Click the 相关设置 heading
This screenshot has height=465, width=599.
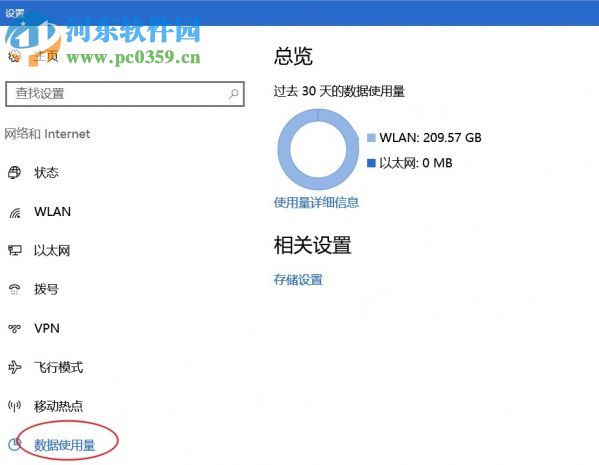[x=312, y=245]
